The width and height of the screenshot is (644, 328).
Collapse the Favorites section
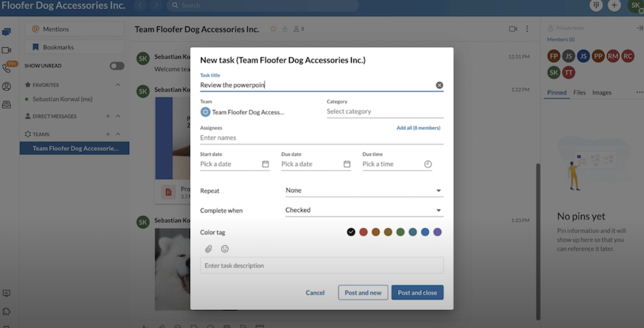tap(118, 85)
